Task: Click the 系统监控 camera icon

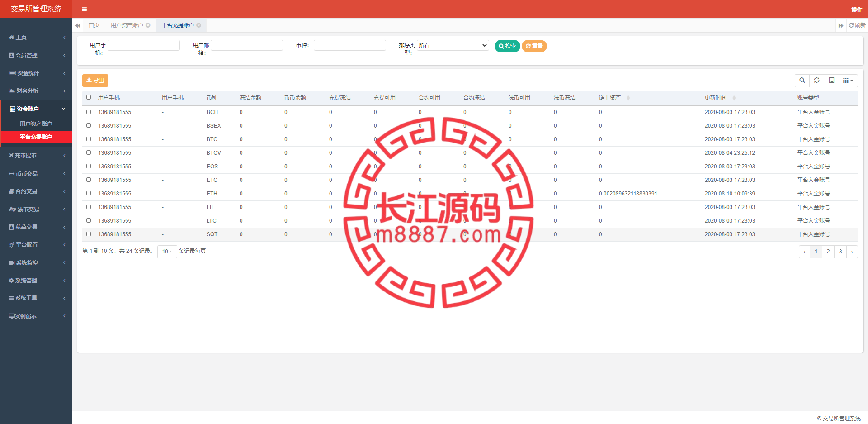Action: 12,263
